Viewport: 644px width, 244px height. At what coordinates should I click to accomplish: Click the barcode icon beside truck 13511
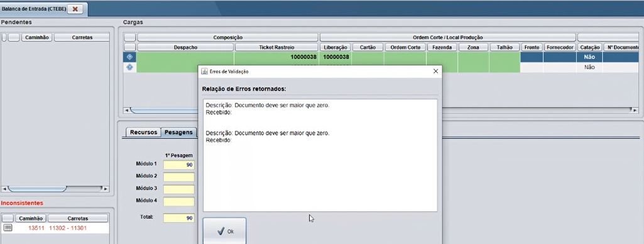[x=8, y=228]
